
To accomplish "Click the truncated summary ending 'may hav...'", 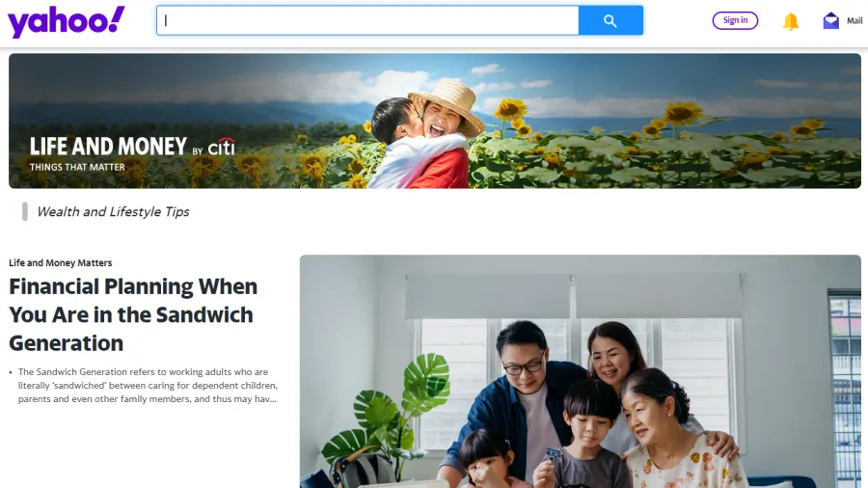I will pyautogui.click(x=148, y=399).
